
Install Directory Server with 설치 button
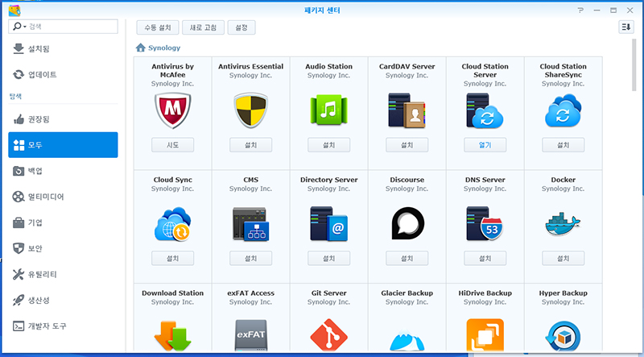click(328, 259)
